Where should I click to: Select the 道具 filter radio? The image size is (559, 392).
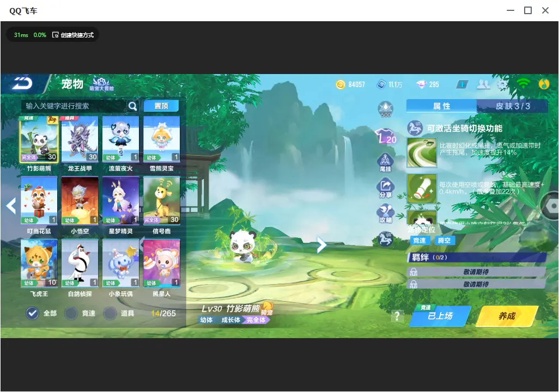[x=110, y=313]
